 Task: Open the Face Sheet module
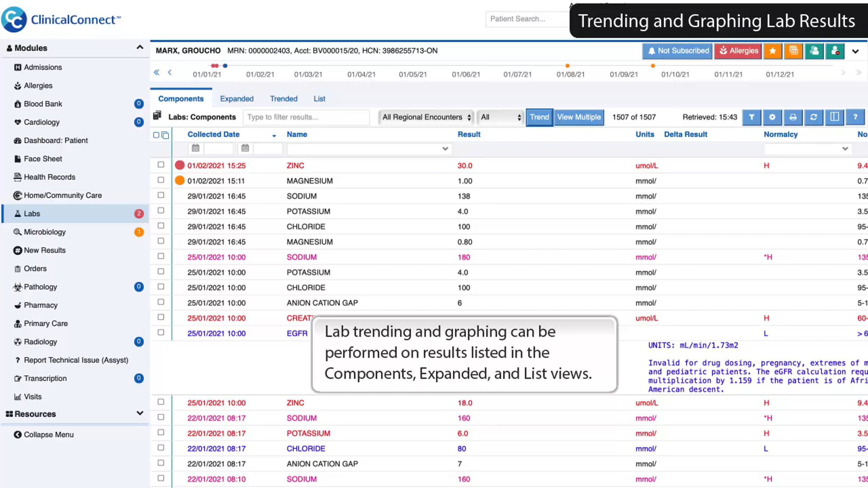[43, 159]
